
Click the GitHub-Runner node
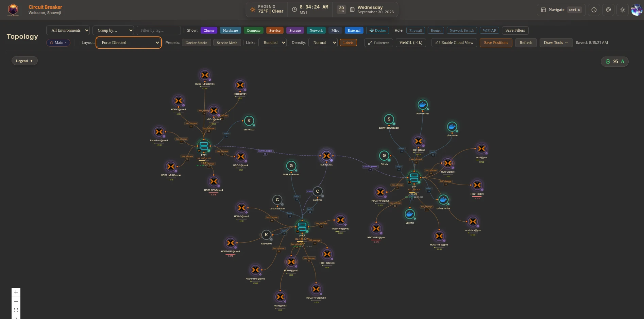pyautogui.click(x=291, y=166)
